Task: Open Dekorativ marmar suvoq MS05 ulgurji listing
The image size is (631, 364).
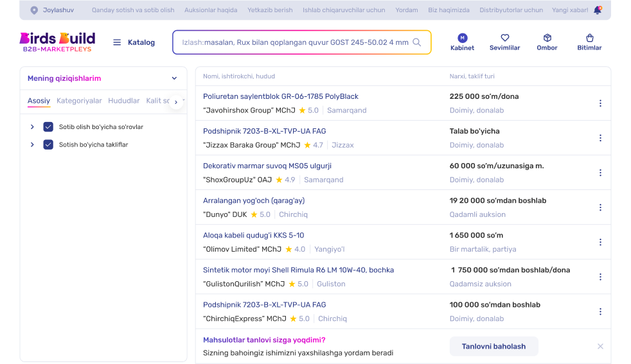Action: 267,166
